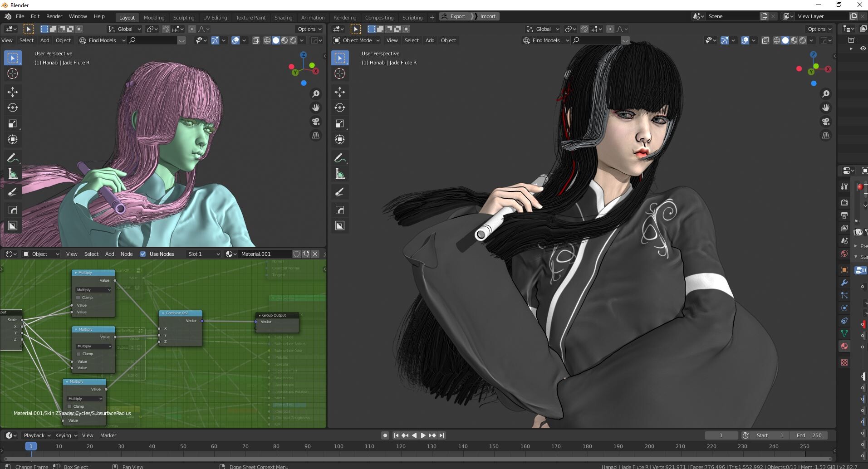This screenshot has height=469, width=868.
Task: Toggle overlays in right viewport header
Action: coord(745,40)
